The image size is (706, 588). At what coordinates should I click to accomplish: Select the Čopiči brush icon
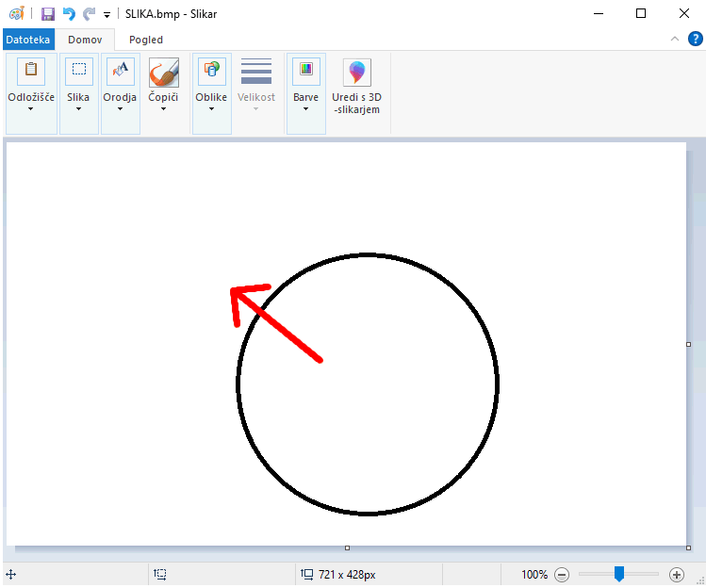tap(163, 73)
